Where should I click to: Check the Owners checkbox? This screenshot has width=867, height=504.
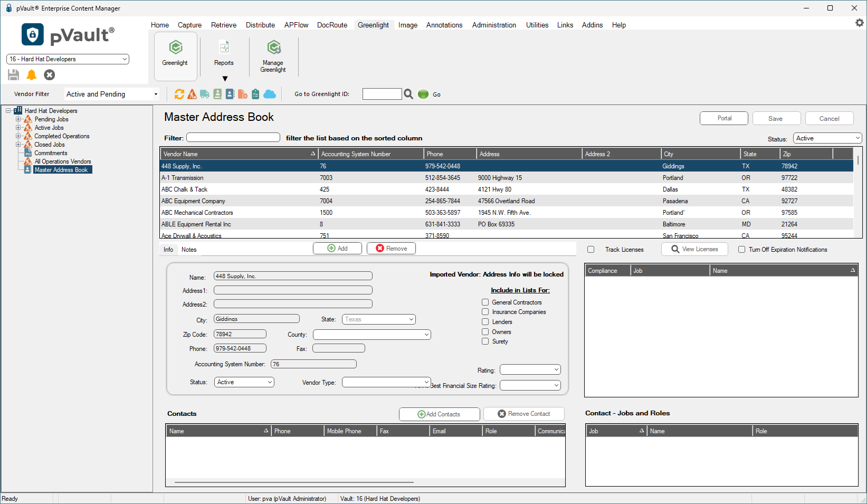pyautogui.click(x=485, y=332)
